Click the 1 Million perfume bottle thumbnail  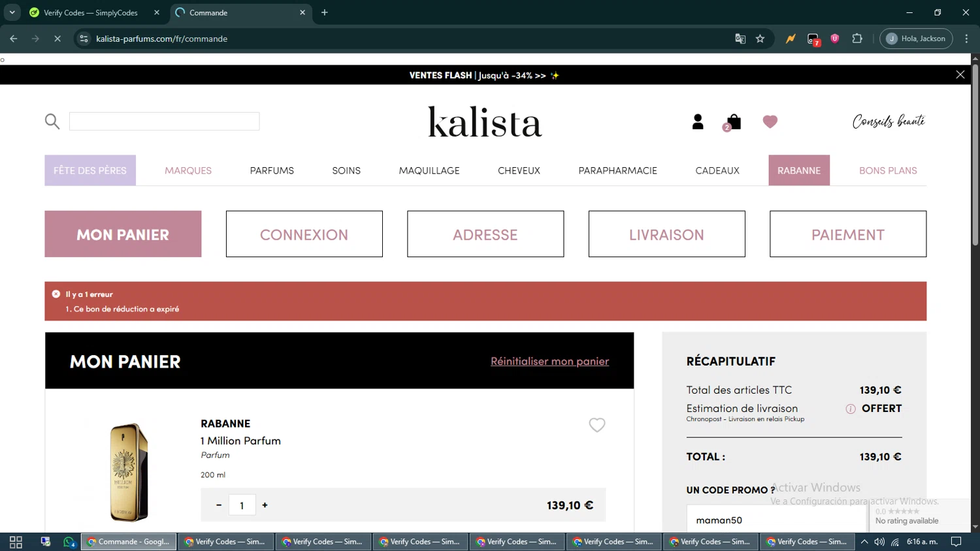pyautogui.click(x=129, y=472)
